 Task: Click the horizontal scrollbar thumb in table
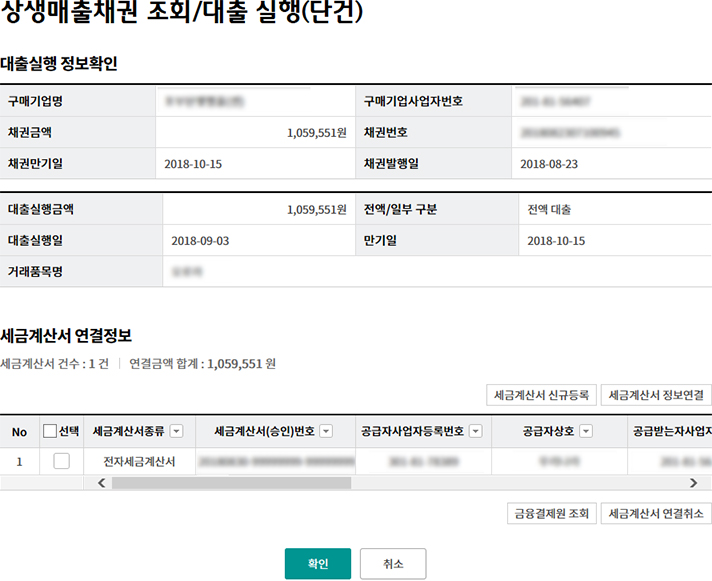pos(230,483)
